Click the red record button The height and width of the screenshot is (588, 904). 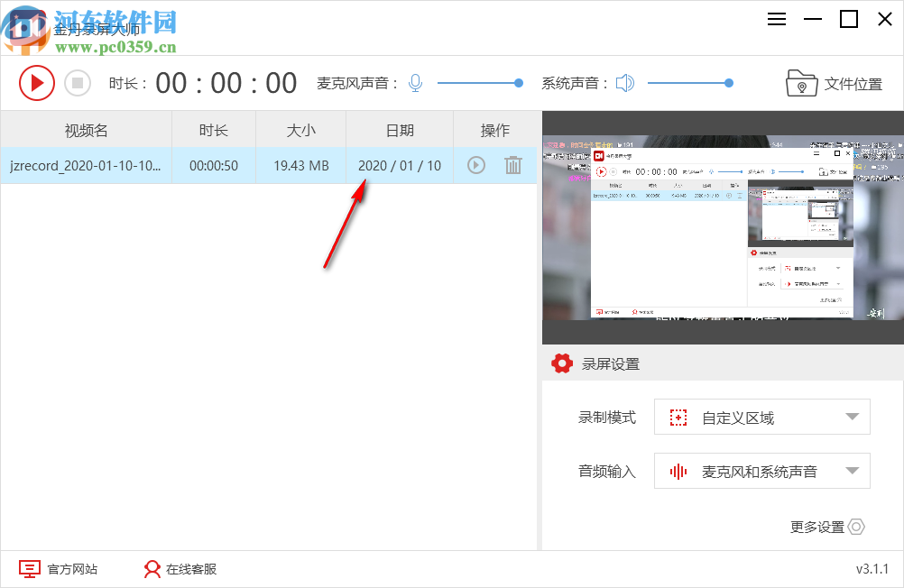[x=37, y=82]
